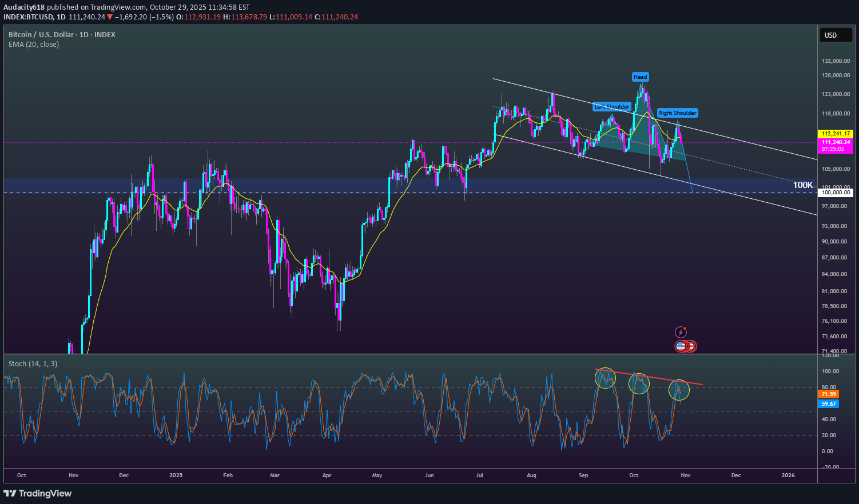Image resolution: width=859 pixels, height=504 pixels.
Task: Click the white 100,000.00 price flag
Action: tap(836, 193)
